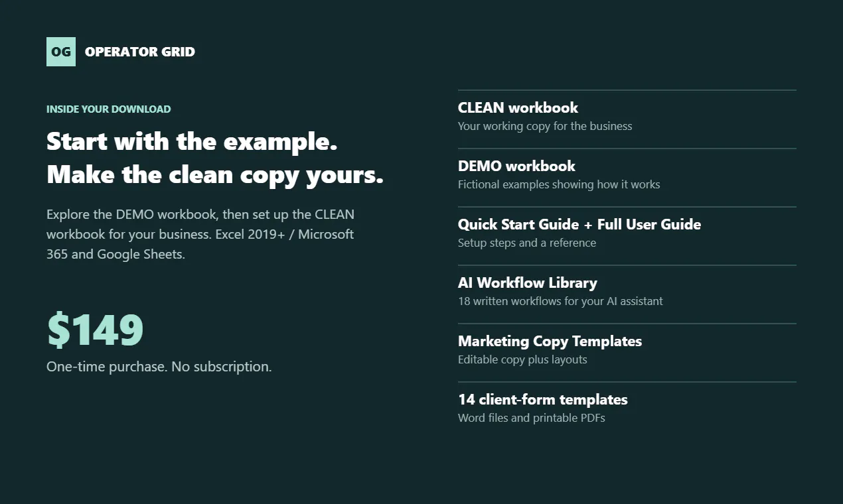843x504 pixels.
Task: Click 'Editable copy plus layouts' description
Action: (x=522, y=359)
